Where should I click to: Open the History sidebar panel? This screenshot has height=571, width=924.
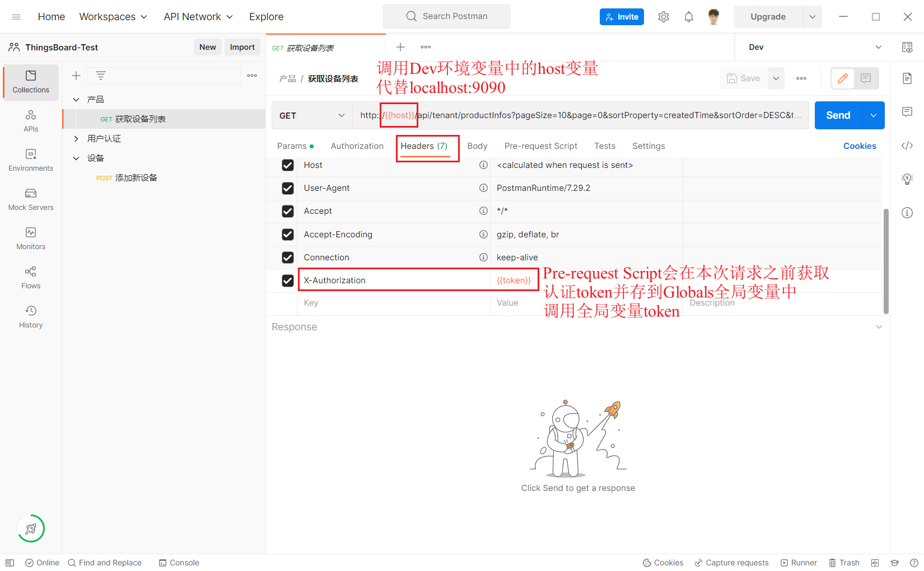(31, 317)
